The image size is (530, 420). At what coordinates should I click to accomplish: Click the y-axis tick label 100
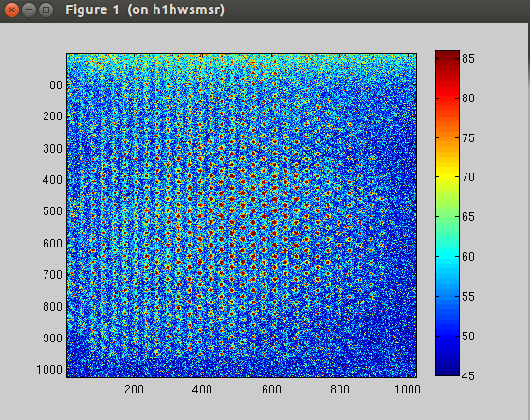tap(53, 84)
